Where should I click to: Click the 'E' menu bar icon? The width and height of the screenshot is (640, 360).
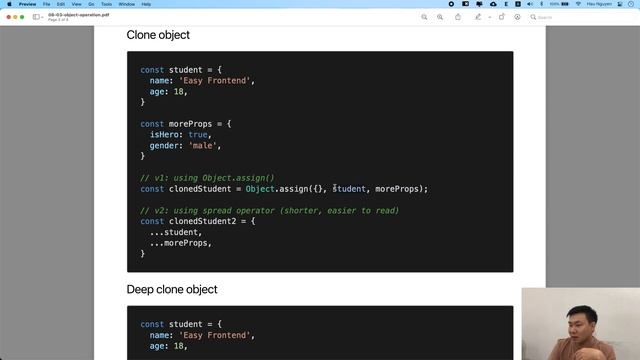506,4
